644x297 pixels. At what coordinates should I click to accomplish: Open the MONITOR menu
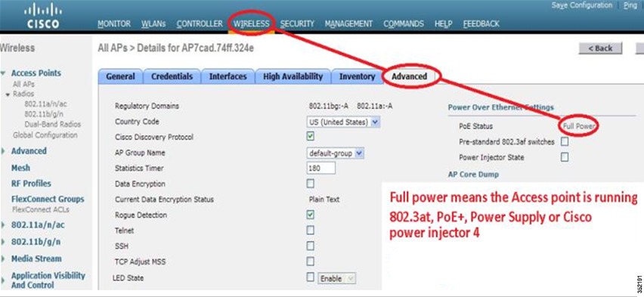pos(114,24)
